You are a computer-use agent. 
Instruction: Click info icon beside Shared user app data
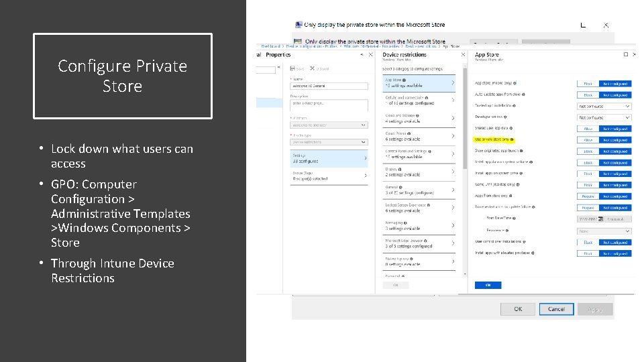pyautogui.click(x=511, y=128)
